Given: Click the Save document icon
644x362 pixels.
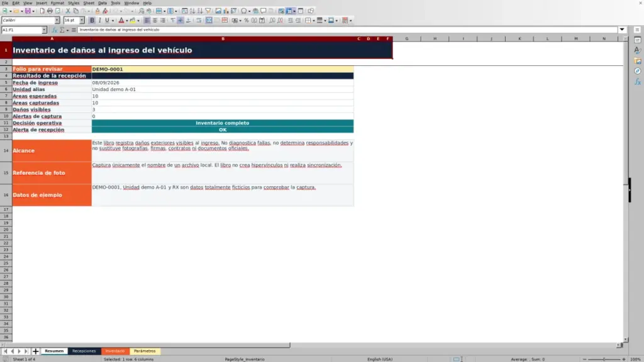Looking at the screenshot, I should pyautogui.click(x=28, y=11).
